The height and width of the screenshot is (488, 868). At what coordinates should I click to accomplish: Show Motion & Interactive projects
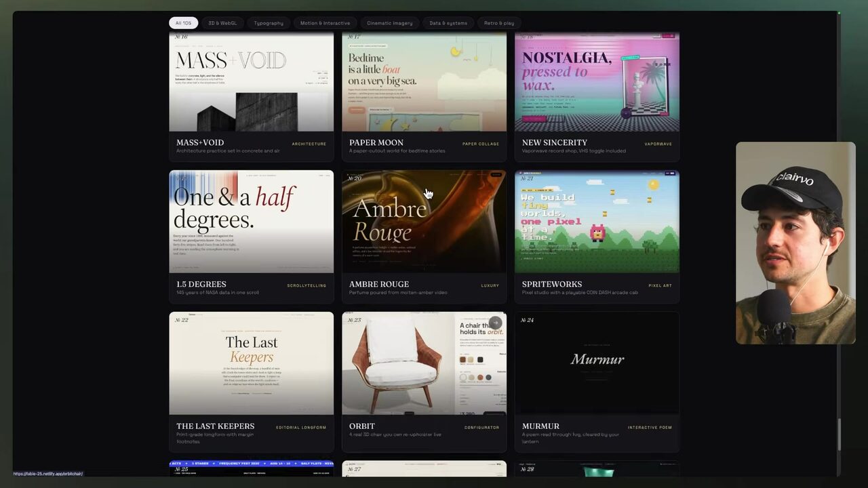[x=325, y=23]
